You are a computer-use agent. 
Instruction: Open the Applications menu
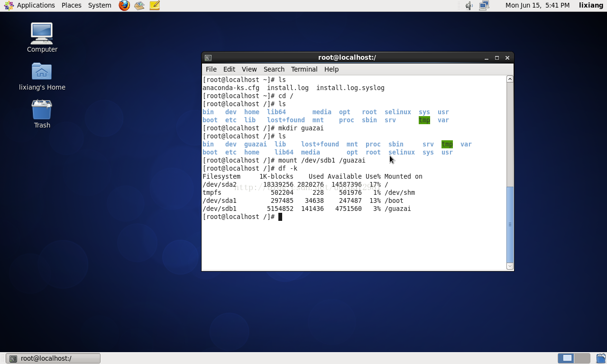click(29, 5)
